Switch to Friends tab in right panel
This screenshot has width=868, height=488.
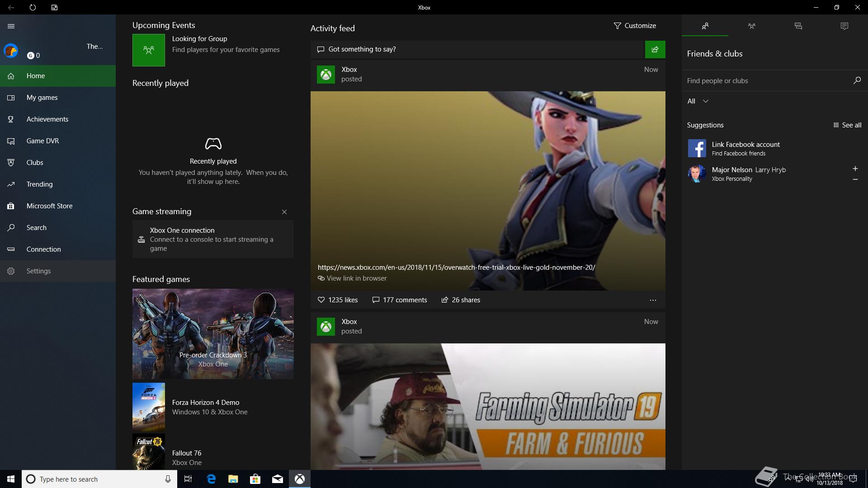click(705, 26)
